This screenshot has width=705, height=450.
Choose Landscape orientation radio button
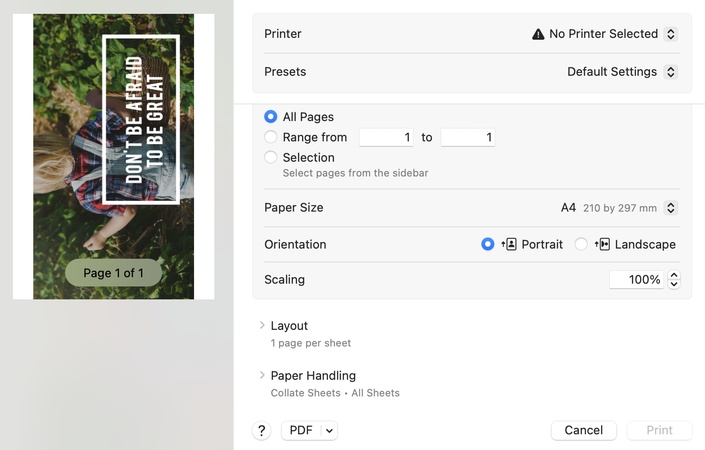tap(581, 244)
